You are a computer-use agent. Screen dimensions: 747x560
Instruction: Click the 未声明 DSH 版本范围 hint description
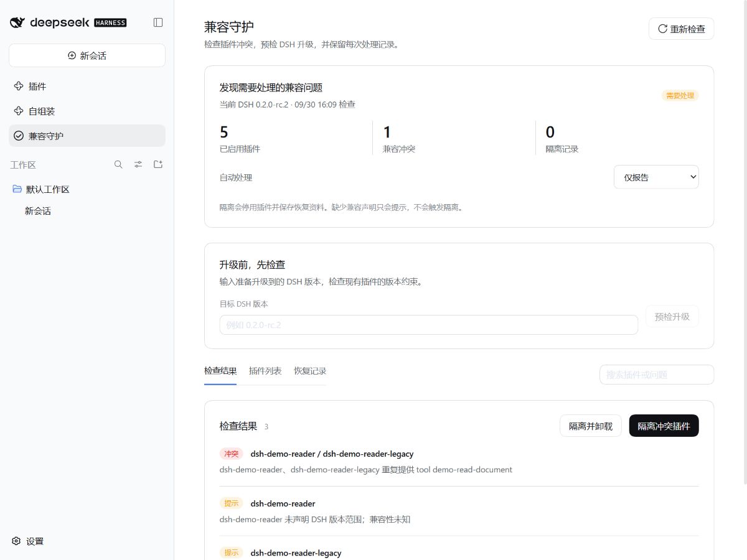314,519
